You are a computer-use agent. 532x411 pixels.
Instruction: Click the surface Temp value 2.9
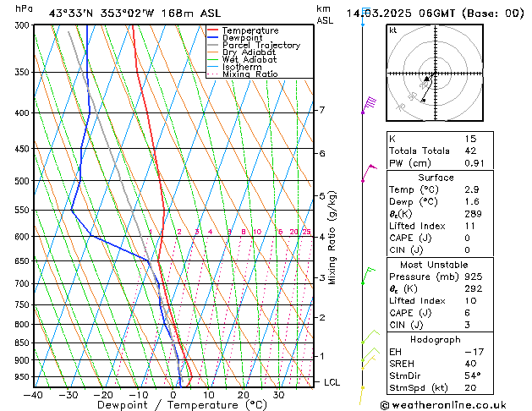pyautogui.click(x=472, y=189)
